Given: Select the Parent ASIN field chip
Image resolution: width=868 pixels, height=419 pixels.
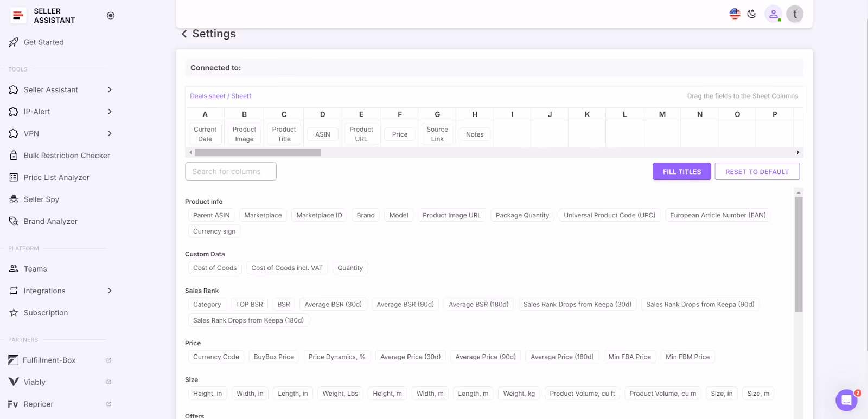Looking at the screenshot, I should [211, 215].
